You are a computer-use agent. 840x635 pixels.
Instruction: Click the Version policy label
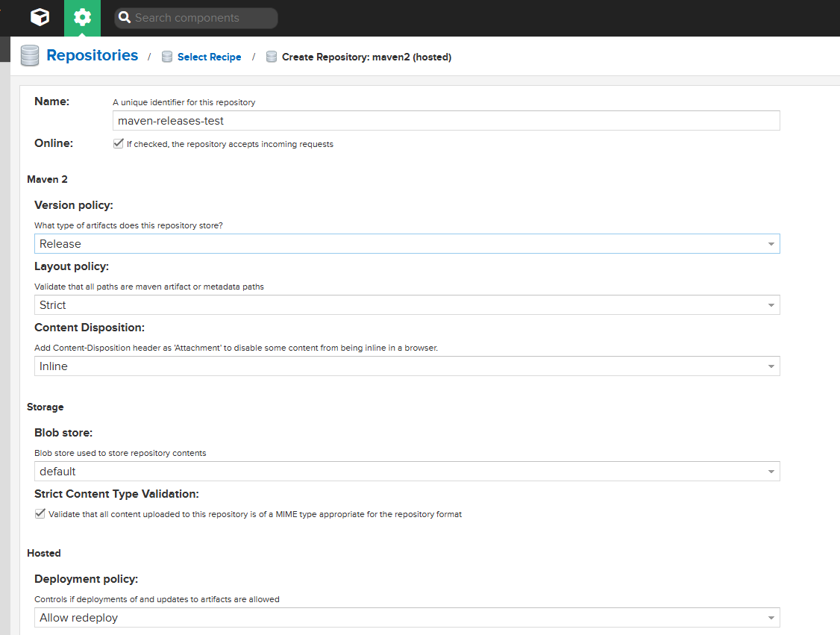tap(73, 205)
